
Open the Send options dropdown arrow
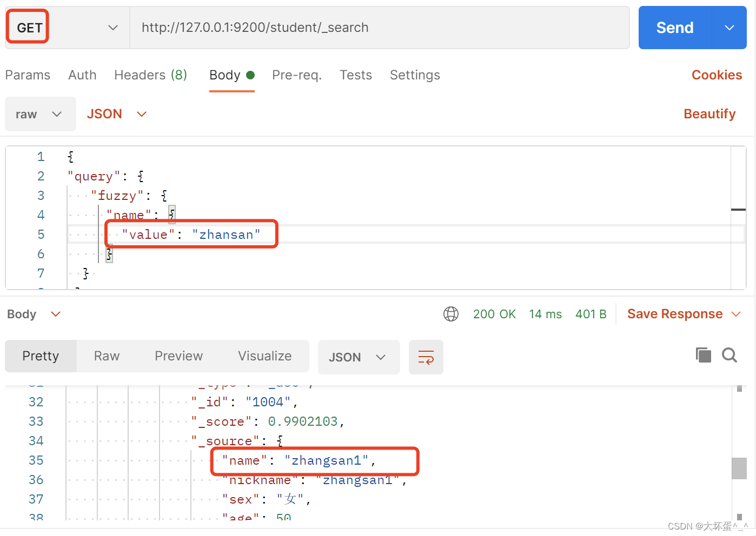(730, 28)
